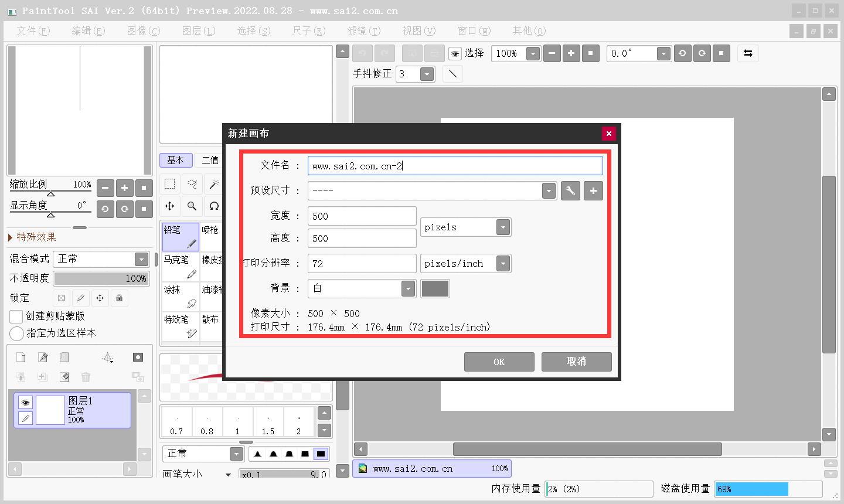Open the 手抖修正 stabilizer dropdown
The height and width of the screenshot is (504, 844).
point(427,74)
